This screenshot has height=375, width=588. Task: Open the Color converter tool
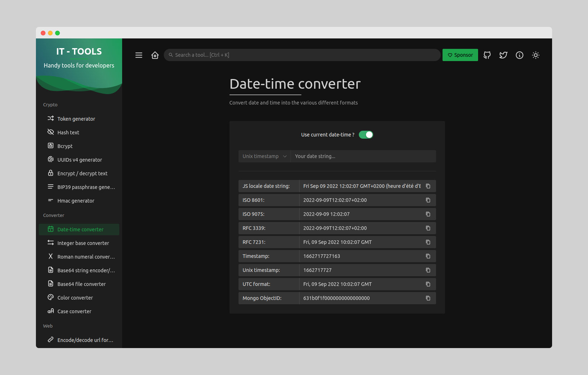[x=75, y=297]
